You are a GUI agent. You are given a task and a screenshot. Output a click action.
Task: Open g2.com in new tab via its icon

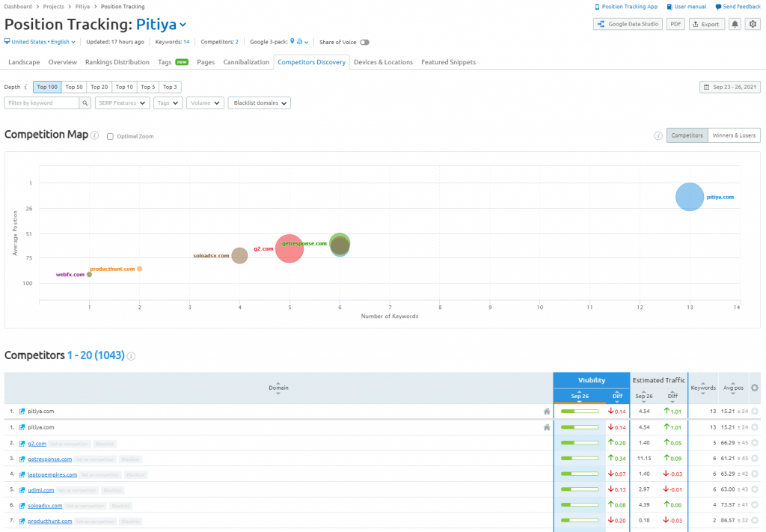pos(22,444)
